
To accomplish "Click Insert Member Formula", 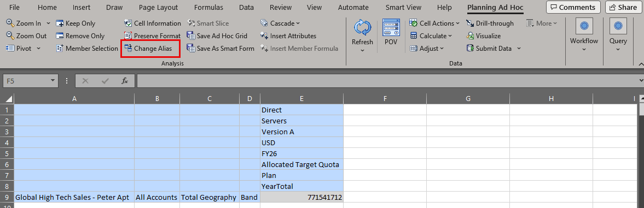I will coord(299,48).
